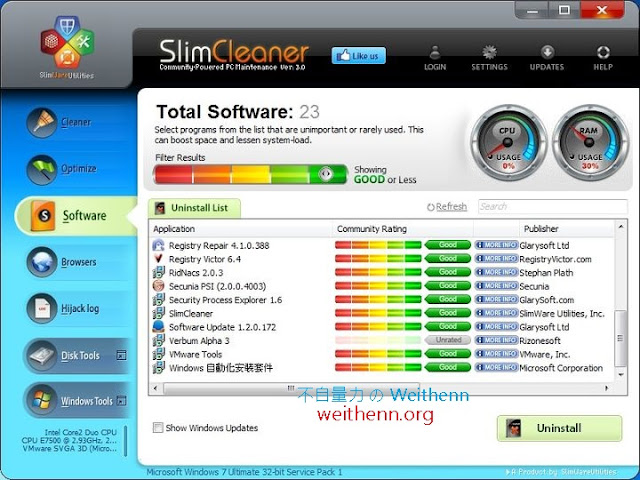Select Registry Repair 4.1.0.388 icon

click(x=158, y=245)
